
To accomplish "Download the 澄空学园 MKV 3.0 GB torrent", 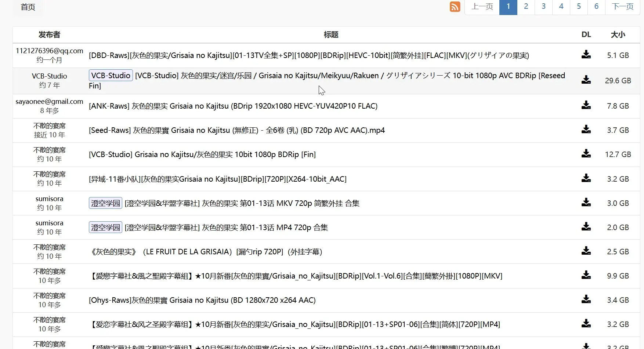I will tap(586, 203).
